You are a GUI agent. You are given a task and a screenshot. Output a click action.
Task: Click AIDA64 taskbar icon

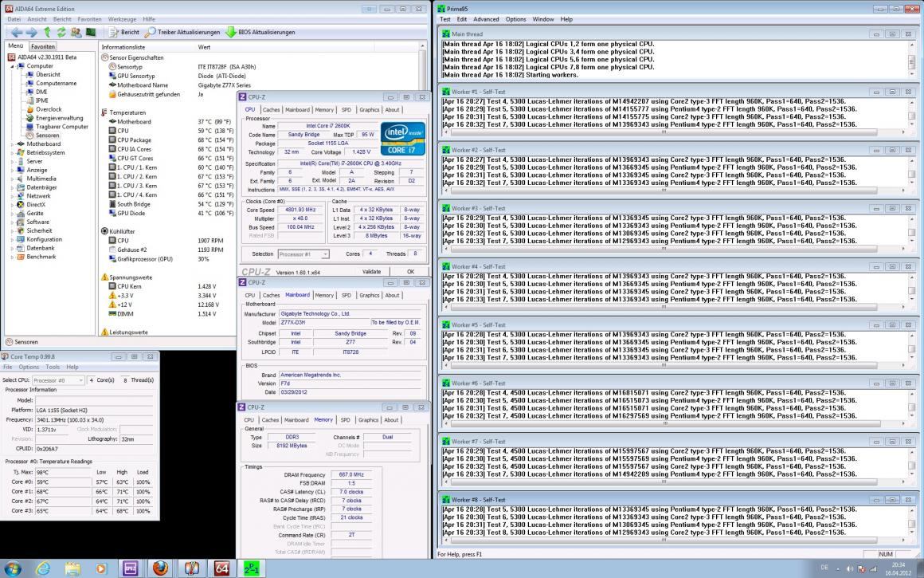[x=221, y=568]
